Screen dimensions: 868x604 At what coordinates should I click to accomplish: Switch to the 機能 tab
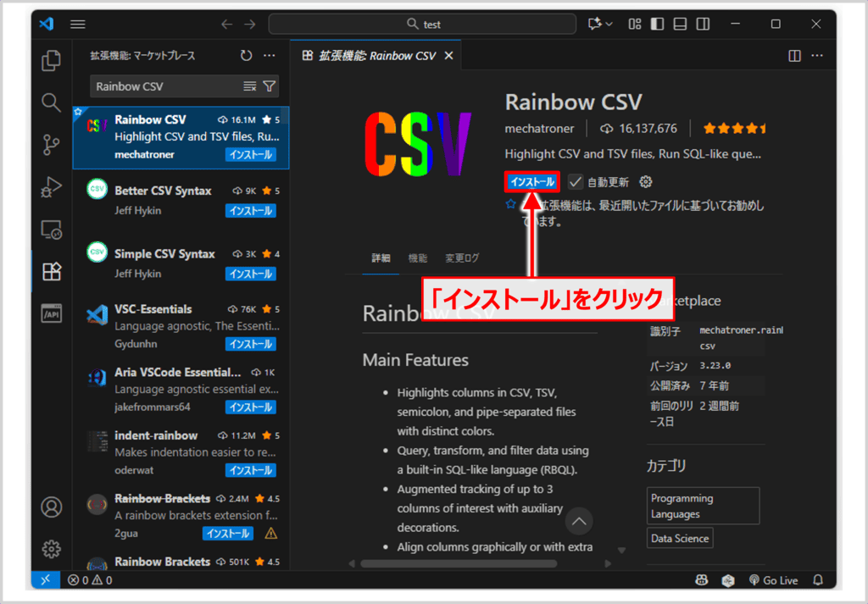pos(417,258)
